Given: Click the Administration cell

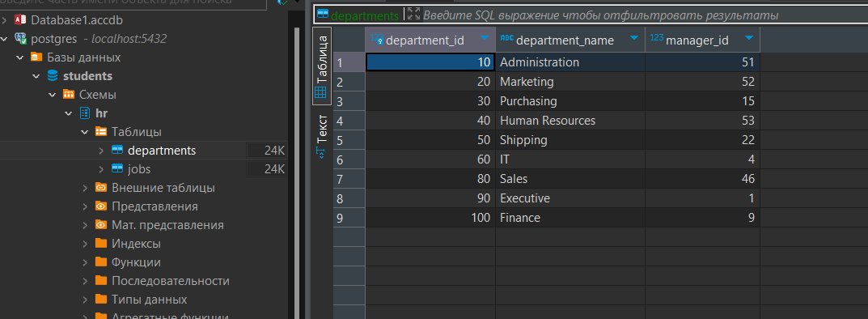Looking at the screenshot, I should coord(570,62).
